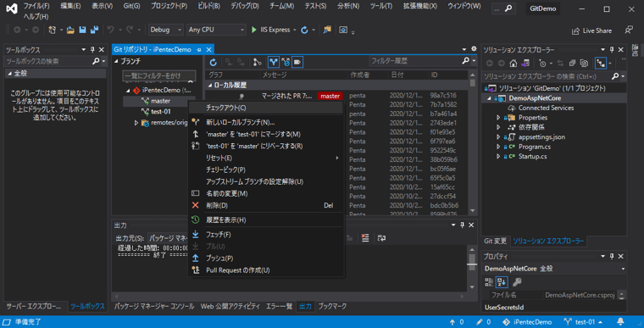The image size is (644, 328).
Task: Open the iPentecDemo repository picker in status bar
Action: 527,322
